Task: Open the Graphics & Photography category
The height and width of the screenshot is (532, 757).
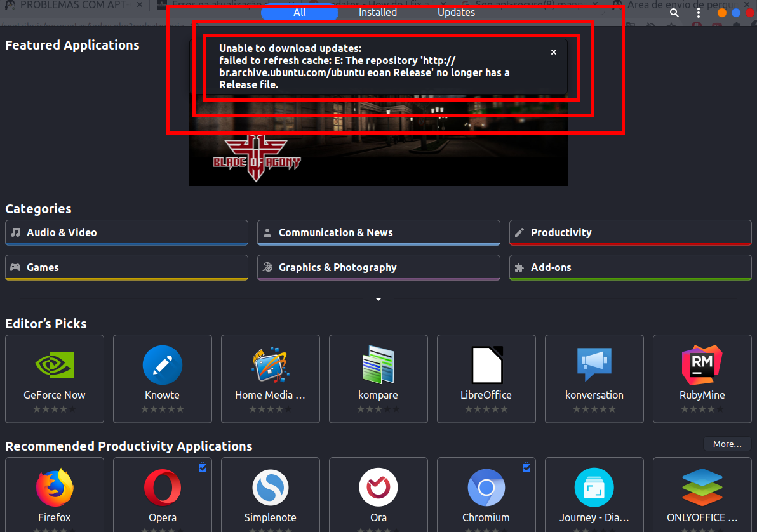Action: pos(378,267)
